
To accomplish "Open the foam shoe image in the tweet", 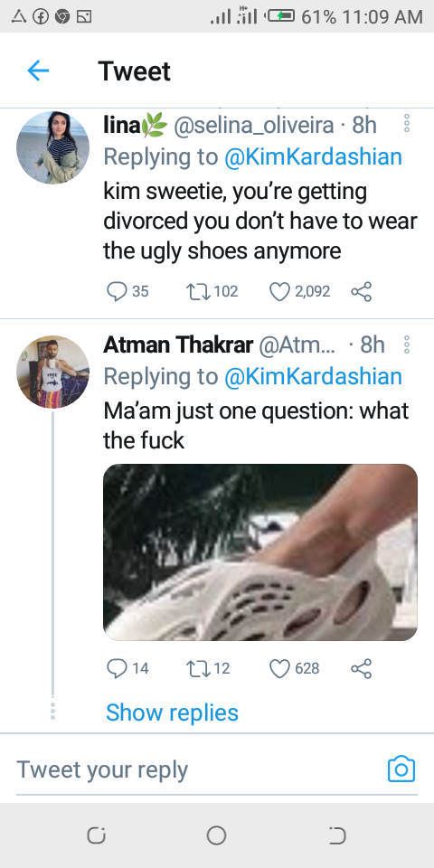I will (x=260, y=552).
